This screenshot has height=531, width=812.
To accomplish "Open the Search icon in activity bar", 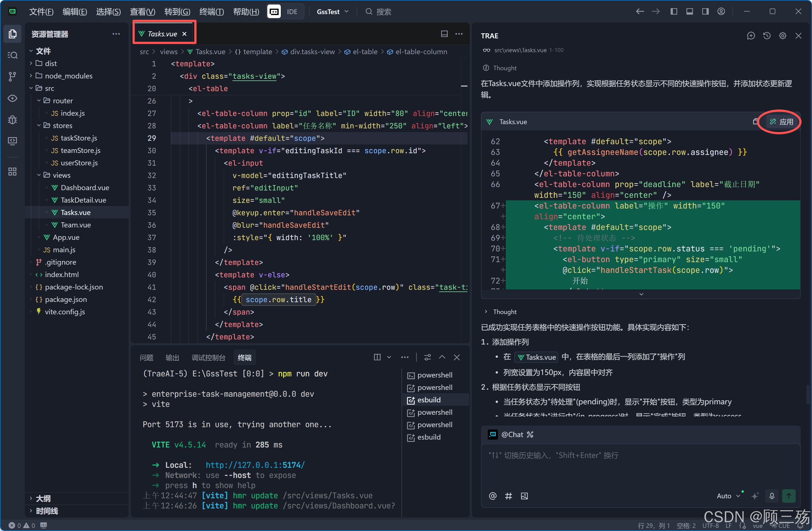I will (13, 55).
